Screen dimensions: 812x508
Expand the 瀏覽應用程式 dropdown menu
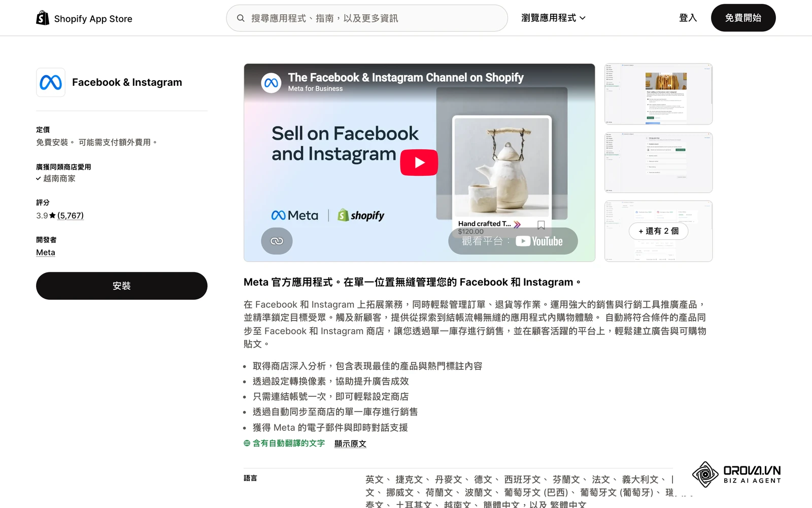pyautogui.click(x=553, y=18)
